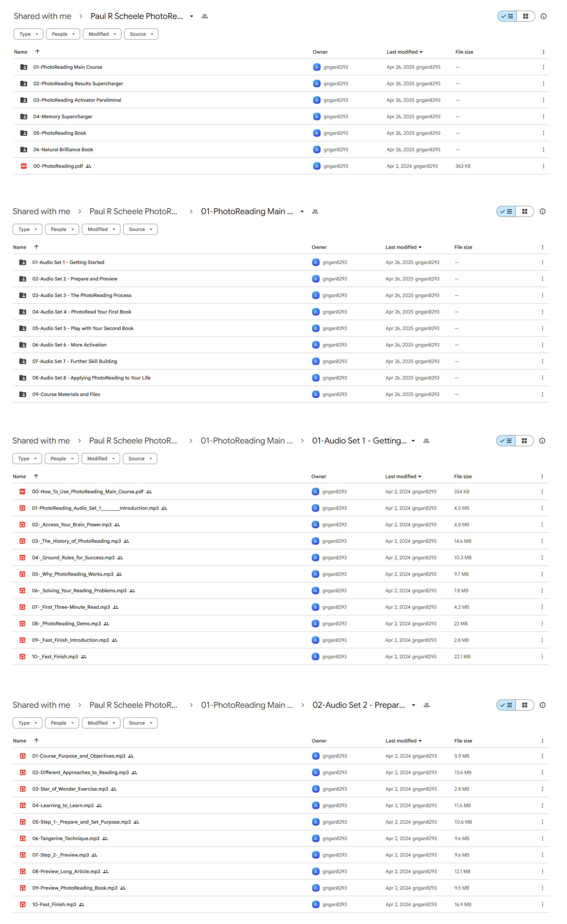Click 363 KB size of 00-PhotoReading.pdf

point(463,166)
